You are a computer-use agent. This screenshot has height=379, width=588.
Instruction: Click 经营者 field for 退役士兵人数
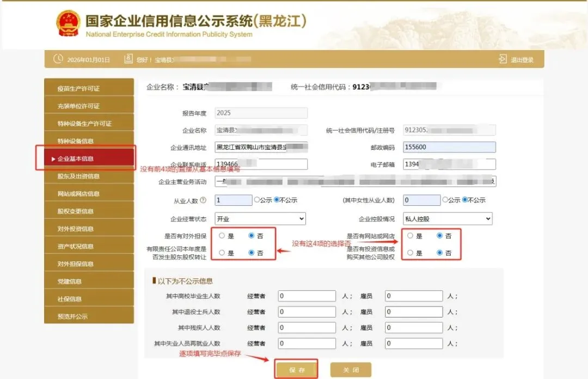(x=307, y=312)
